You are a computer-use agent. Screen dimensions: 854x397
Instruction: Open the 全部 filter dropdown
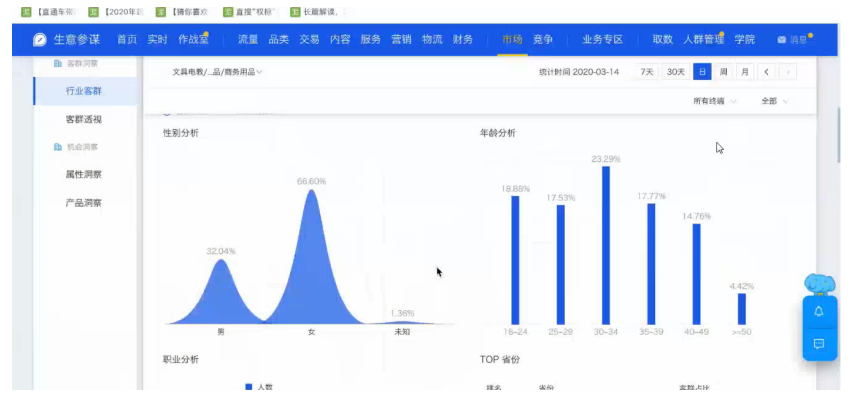(x=774, y=101)
